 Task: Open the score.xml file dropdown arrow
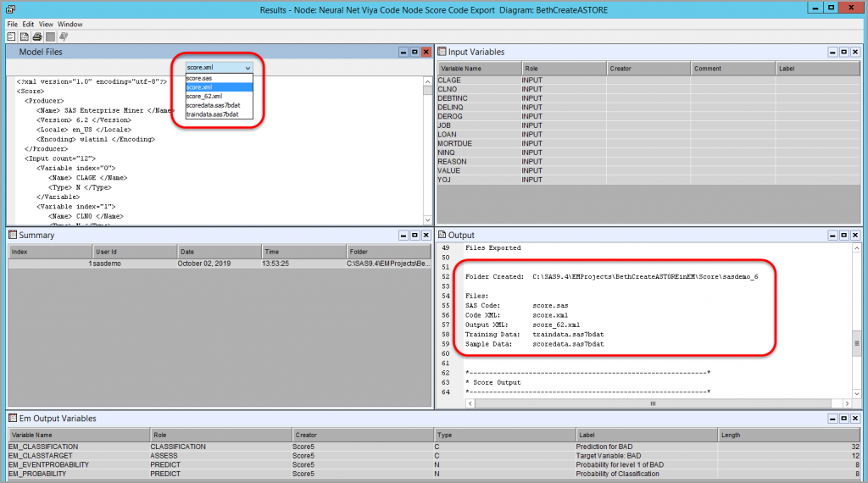click(x=247, y=67)
